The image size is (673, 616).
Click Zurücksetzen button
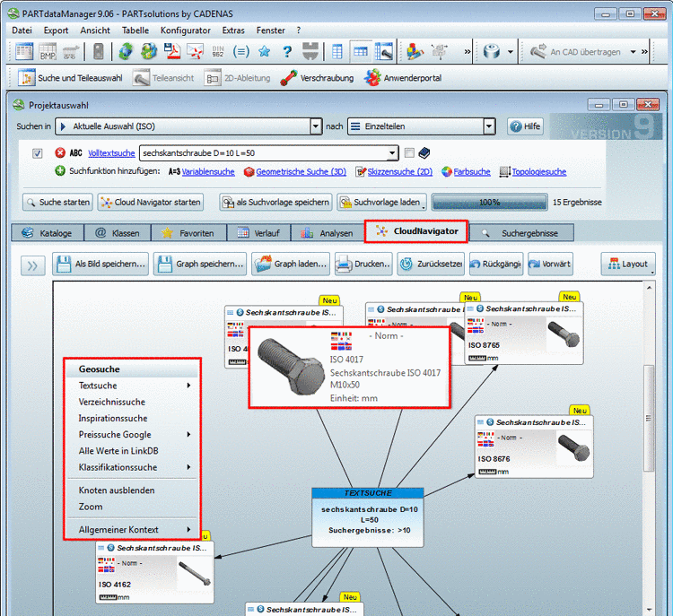coord(431,264)
